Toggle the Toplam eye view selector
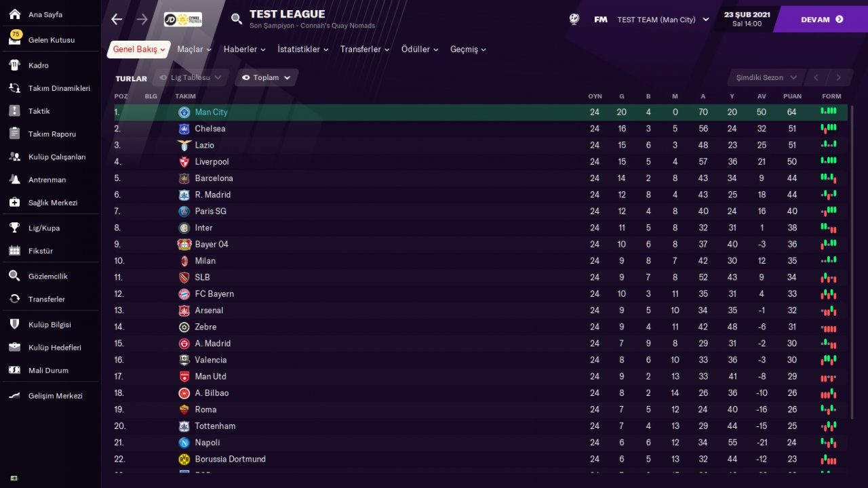The width and height of the screenshot is (868, 488). click(x=267, y=78)
